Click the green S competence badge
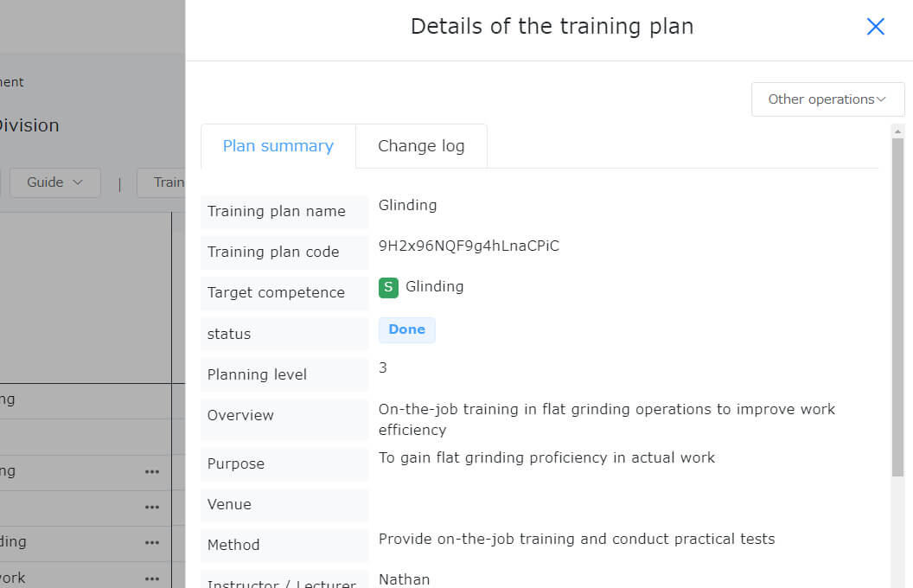This screenshot has width=913, height=588. 388,287
